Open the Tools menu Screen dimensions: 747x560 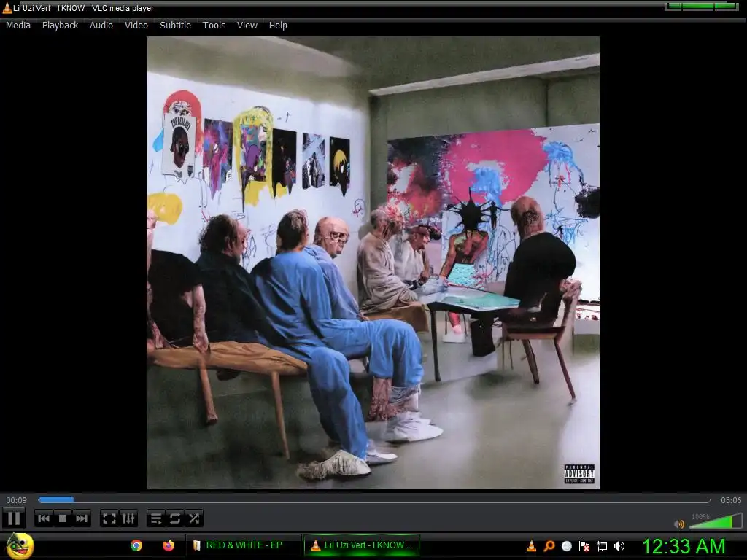coord(214,26)
